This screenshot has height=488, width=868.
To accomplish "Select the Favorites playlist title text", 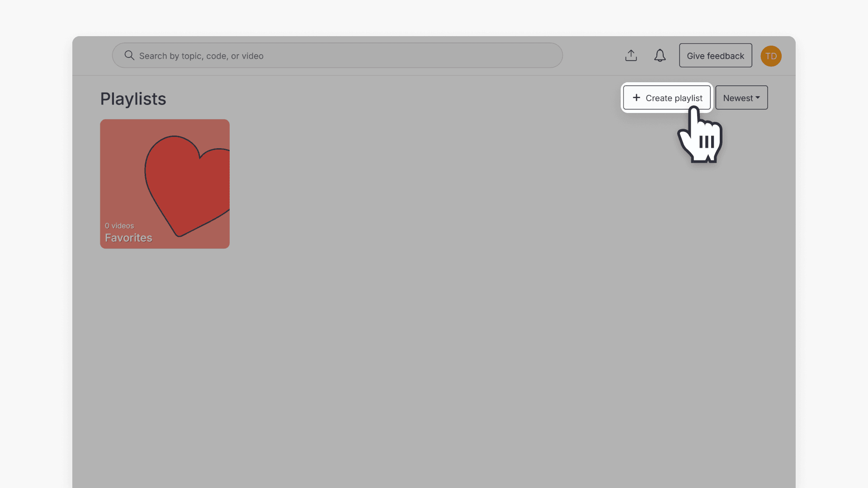I will [x=128, y=238].
